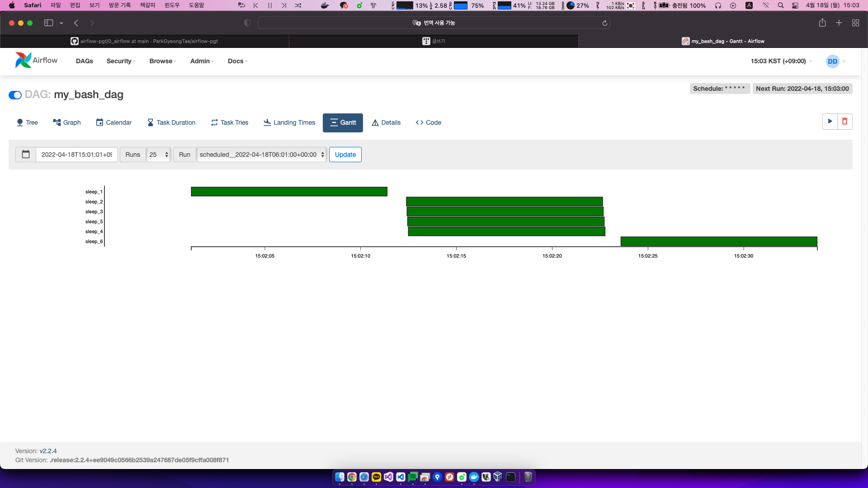The height and width of the screenshot is (488, 868).
Task: Pause the my_bash_dag toggle switch
Action: (x=15, y=95)
